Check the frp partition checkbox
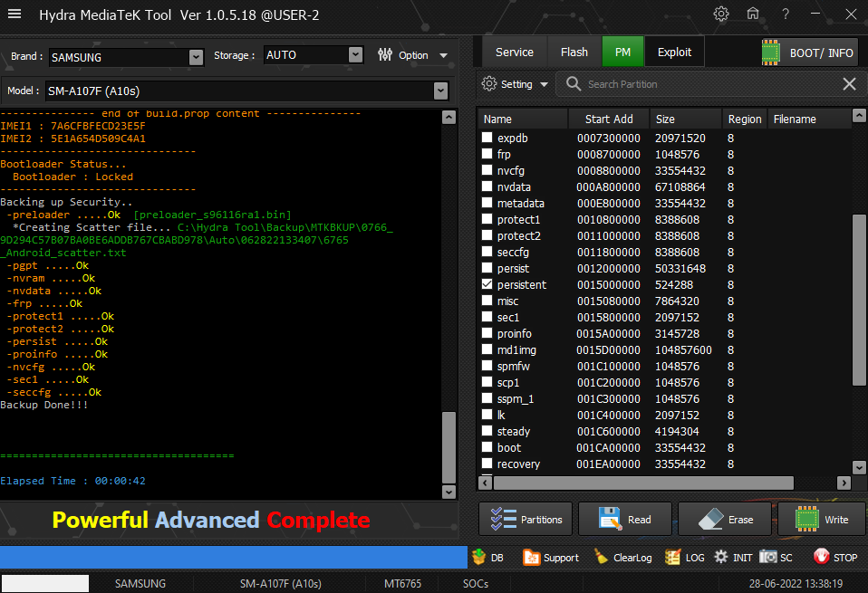 coord(487,154)
